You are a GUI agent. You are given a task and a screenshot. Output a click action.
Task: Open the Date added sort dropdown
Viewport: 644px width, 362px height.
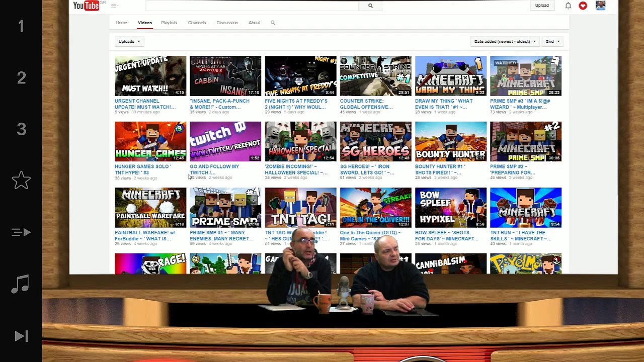click(x=505, y=41)
